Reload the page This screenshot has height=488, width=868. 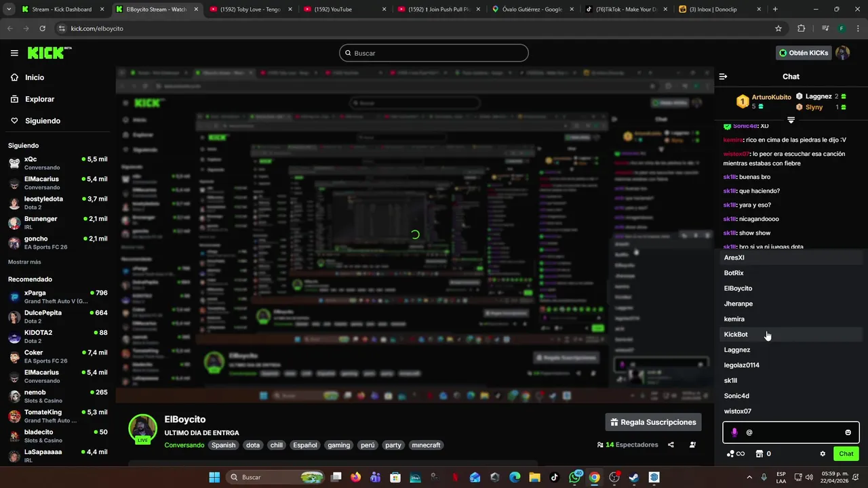click(42, 28)
